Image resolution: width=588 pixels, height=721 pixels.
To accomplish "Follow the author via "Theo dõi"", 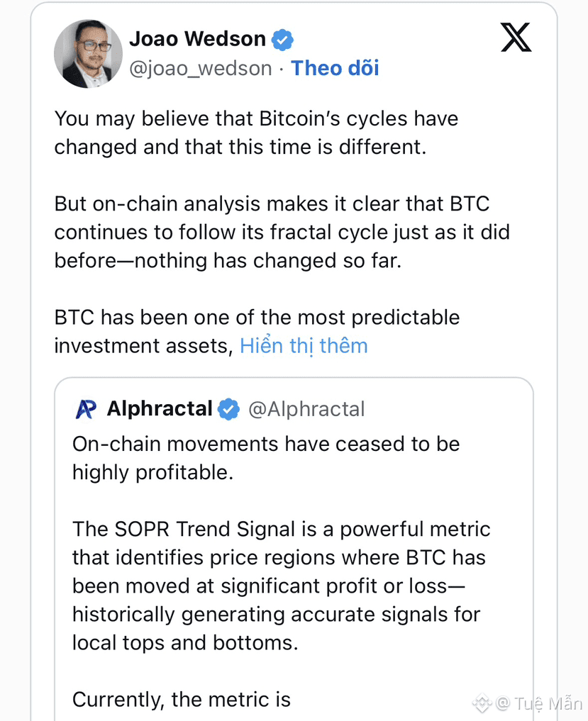I will (x=335, y=68).
